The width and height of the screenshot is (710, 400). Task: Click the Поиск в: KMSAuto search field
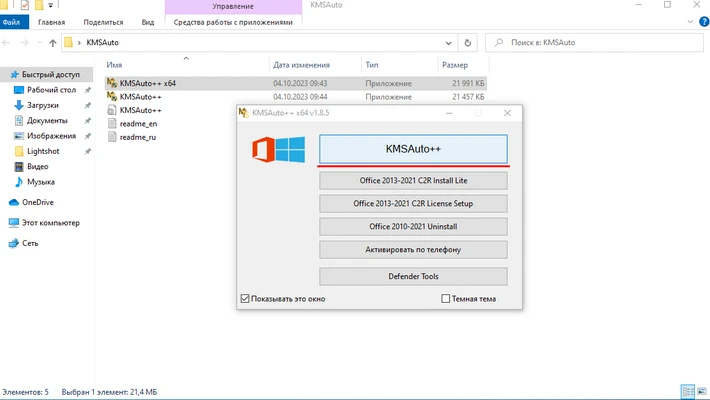594,43
